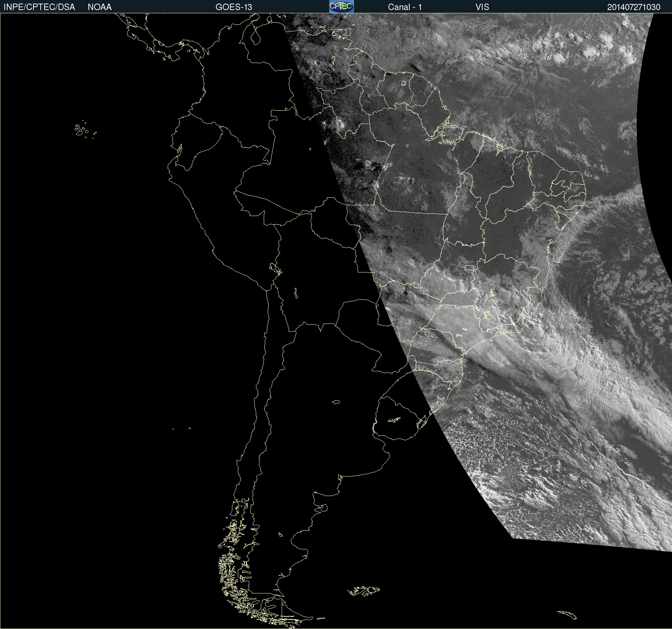Click the South Georgia island outline
Screen dimensions: 672x629
click(x=567, y=614)
